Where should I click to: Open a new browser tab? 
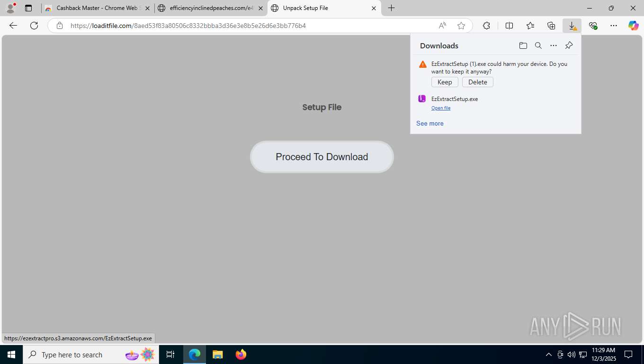coord(391,8)
